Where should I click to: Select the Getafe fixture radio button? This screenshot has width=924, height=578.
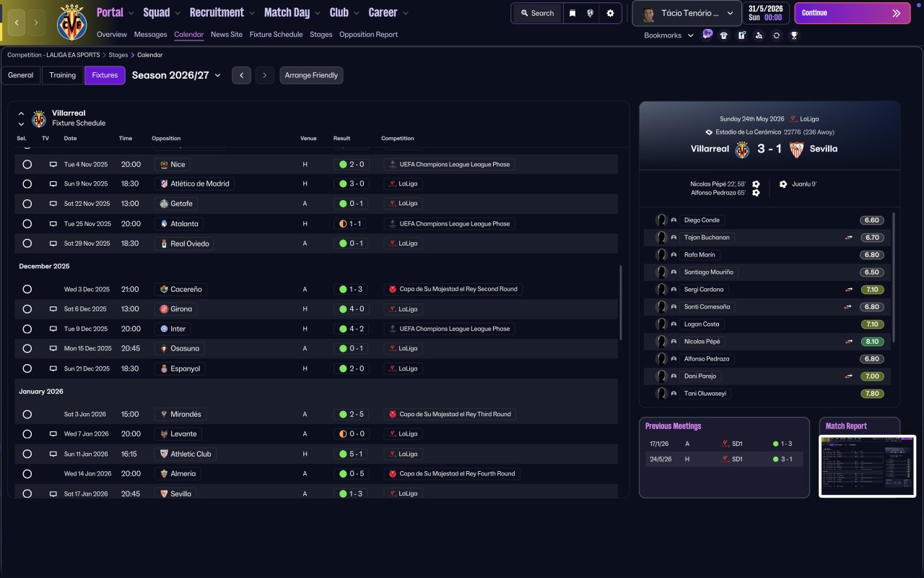coord(27,204)
